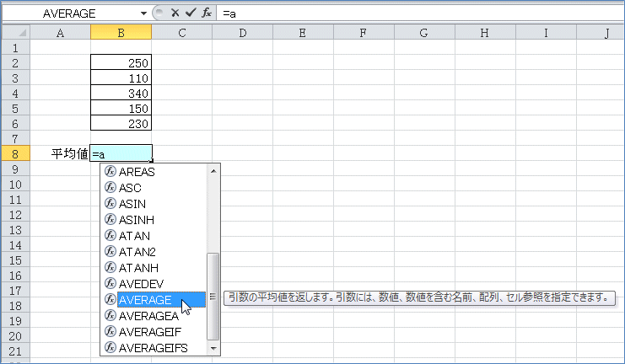
Task: Click the fx icon beside ATAN
Action: (x=110, y=235)
